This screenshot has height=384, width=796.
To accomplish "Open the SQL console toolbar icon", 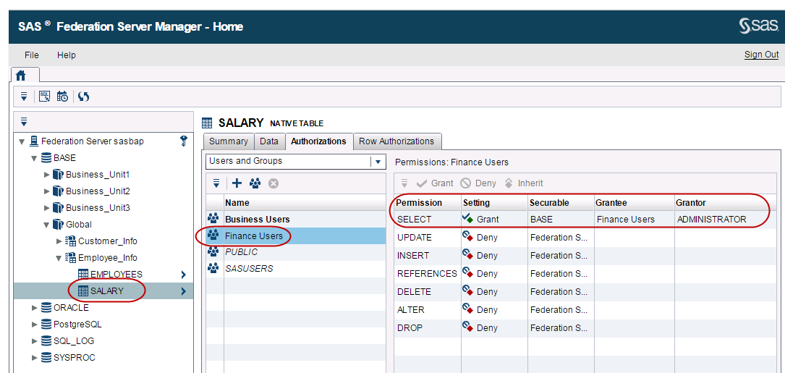I will [x=44, y=96].
